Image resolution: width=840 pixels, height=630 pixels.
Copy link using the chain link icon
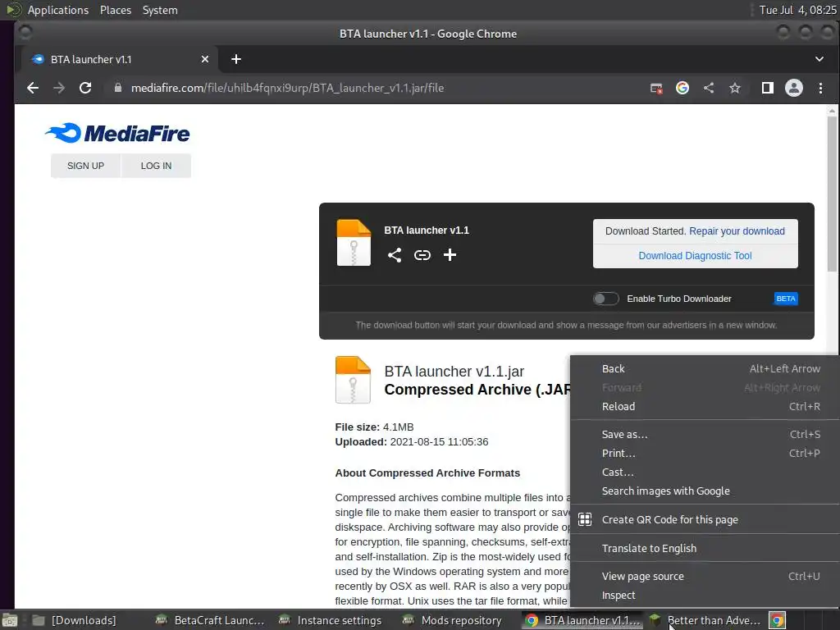tap(422, 255)
